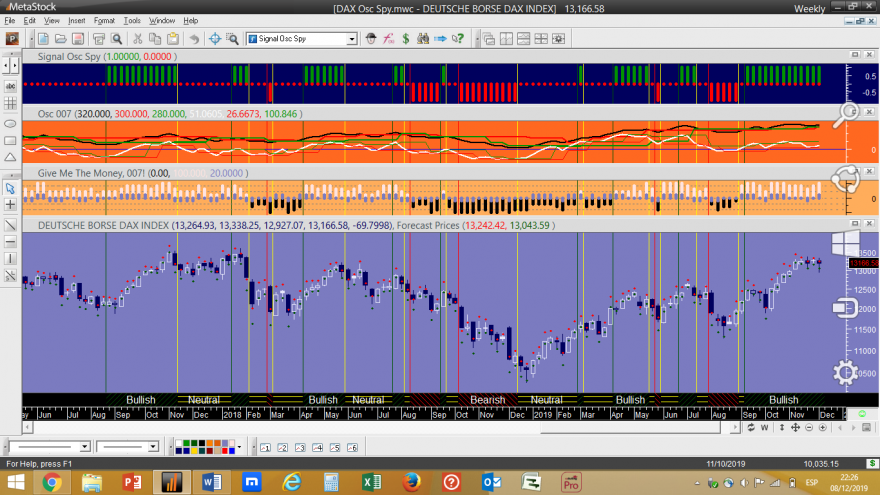Screen dimensions: 880x495
Task: Open a file with the folder icon
Action: point(61,39)
